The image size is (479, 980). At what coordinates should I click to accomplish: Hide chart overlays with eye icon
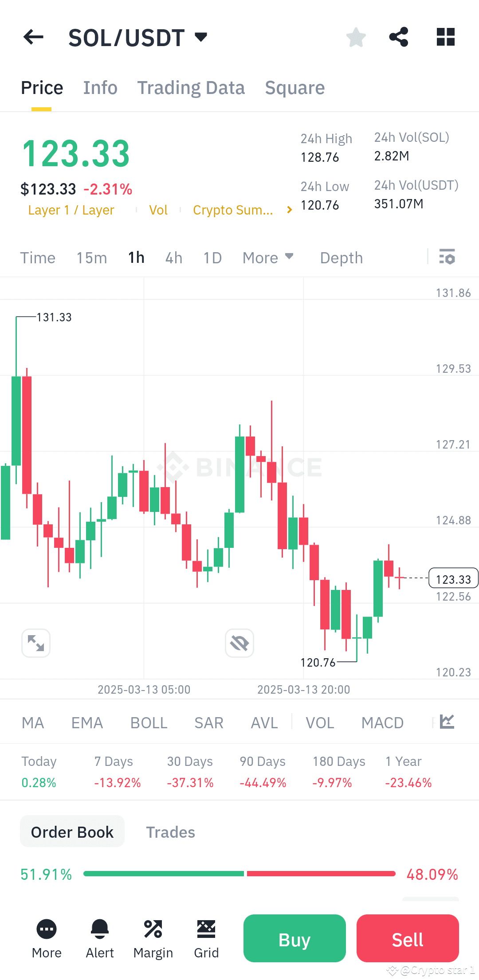[239, 643]
